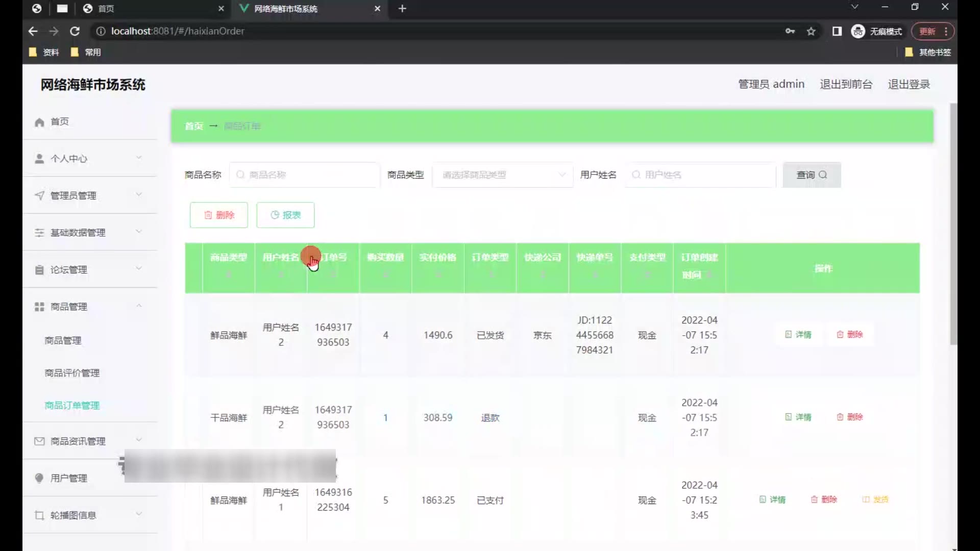Click 退出登录 link in header
Image resolution: width=980 pixels, height=551 pixels.
click(909, 84)
